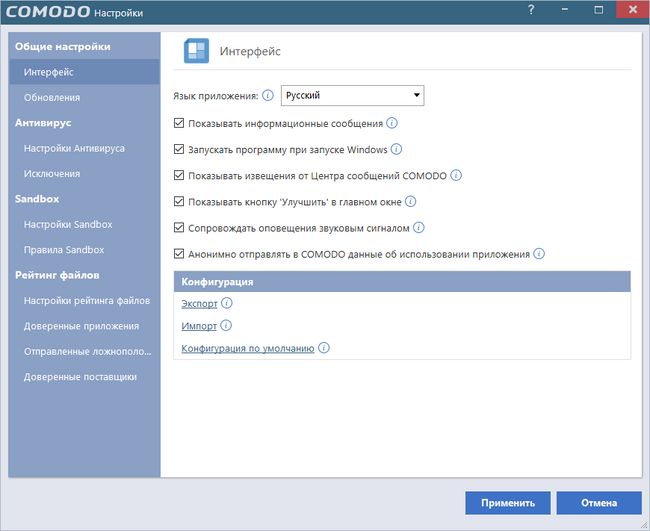Click info icon beside Показывать информационные сообщения
This screenshot has width=650, height=531.
(392, 123)
